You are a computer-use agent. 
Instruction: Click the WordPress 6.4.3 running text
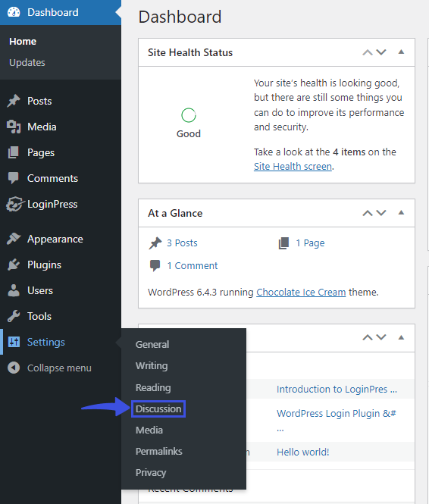coord(201,293)
